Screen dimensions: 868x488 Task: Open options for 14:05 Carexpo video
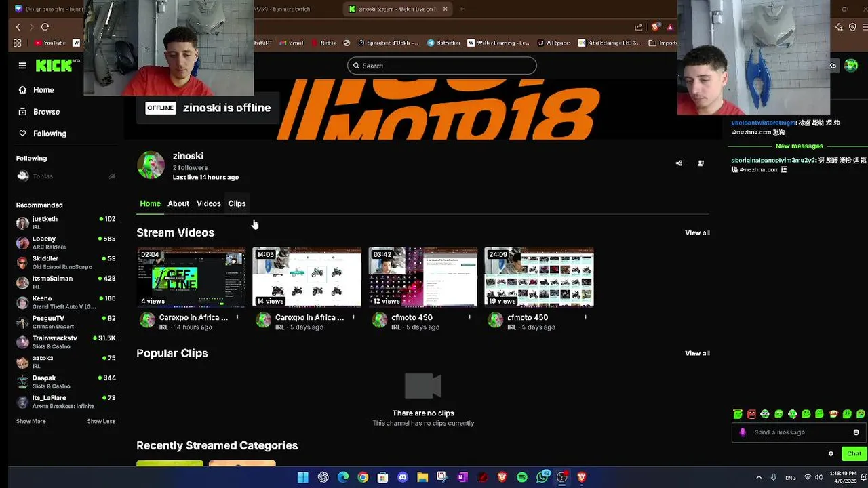[x=353, y=317]
